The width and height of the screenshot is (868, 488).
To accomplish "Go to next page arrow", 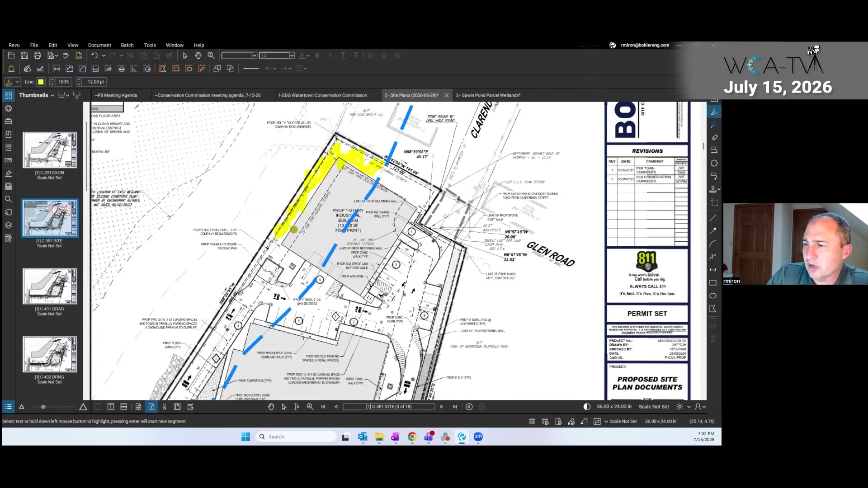I will pos(442,407).
